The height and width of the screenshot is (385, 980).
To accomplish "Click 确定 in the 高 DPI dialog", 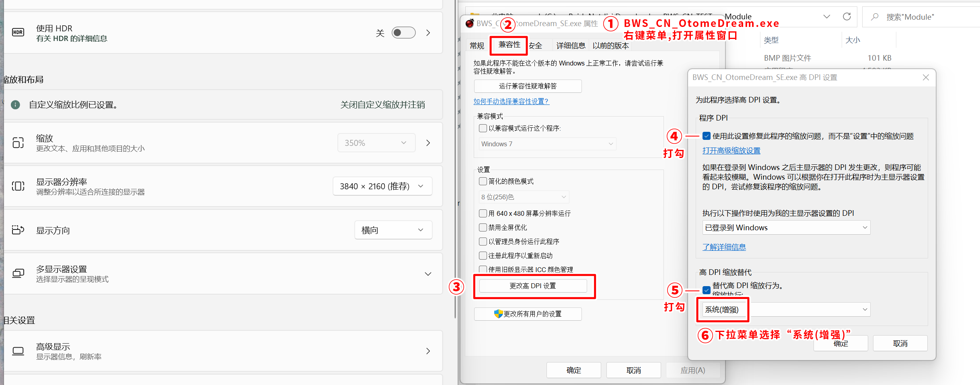I will coord(840,344).
